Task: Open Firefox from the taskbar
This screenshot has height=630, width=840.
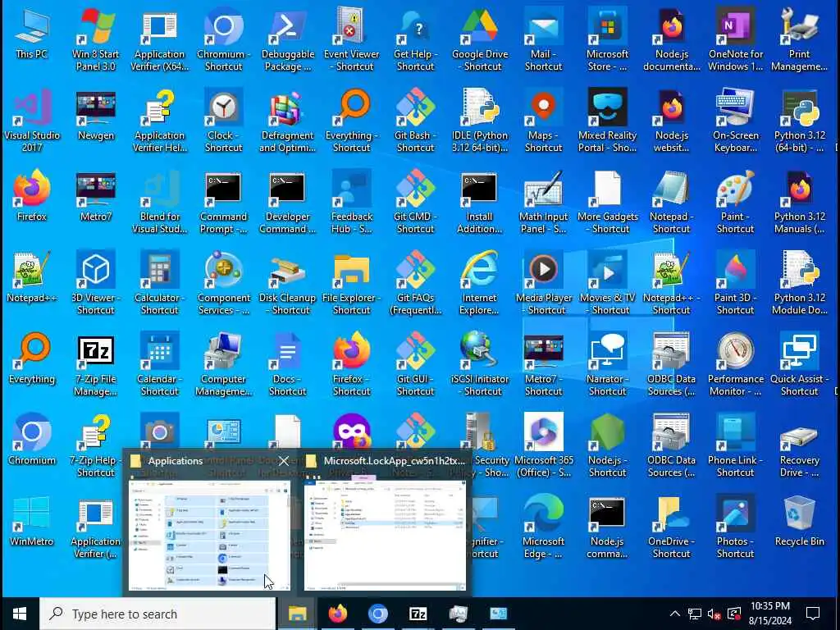Action: [x=337, y=614]
